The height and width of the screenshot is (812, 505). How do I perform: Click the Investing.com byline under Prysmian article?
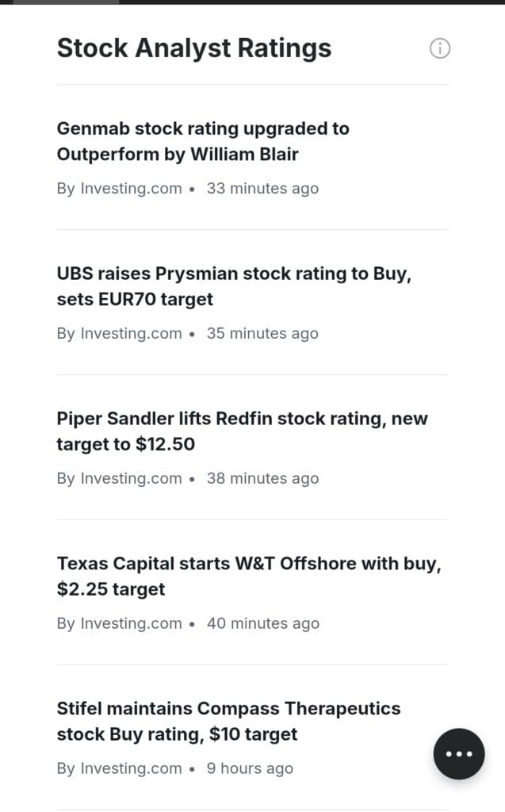[x=120, y=334]
